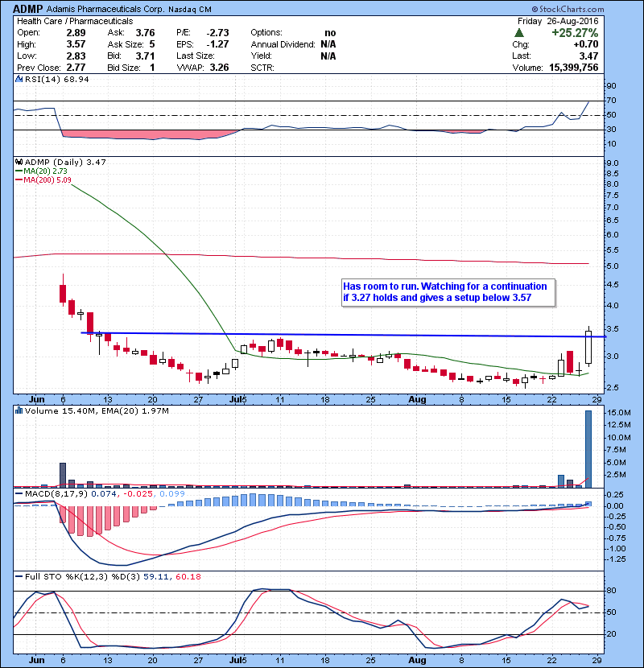Click the ADMP ticker symbol in header
Viewport: 644px width, 668px height.
27,9
